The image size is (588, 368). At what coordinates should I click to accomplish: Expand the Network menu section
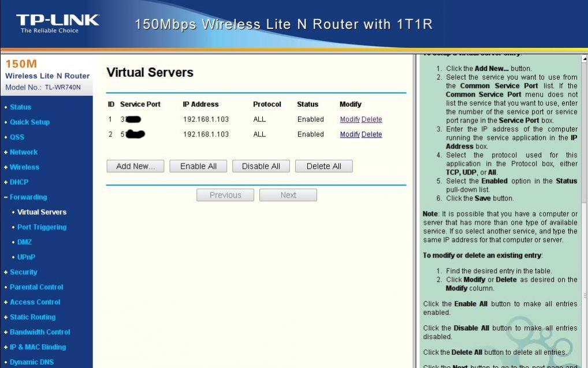[23, 152]
